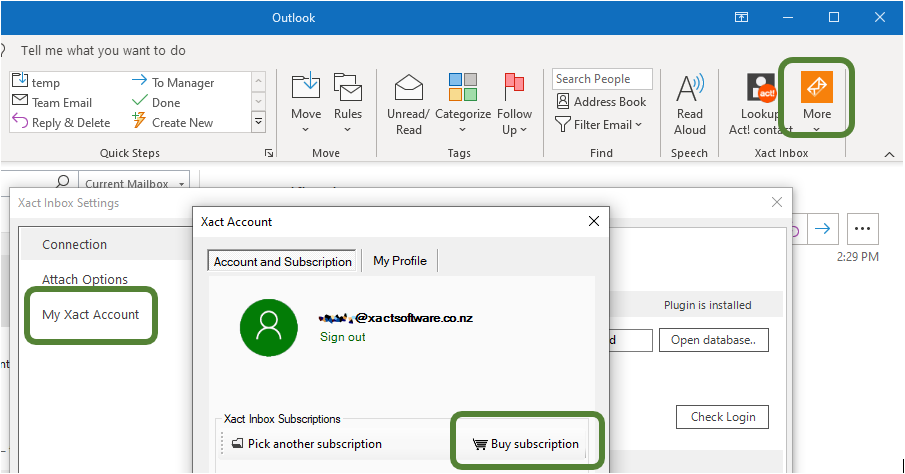Select Attach Options in Xact Inbox Settings
The height and width of the screenshot is (474, 905).
click(x=85, y=279)
